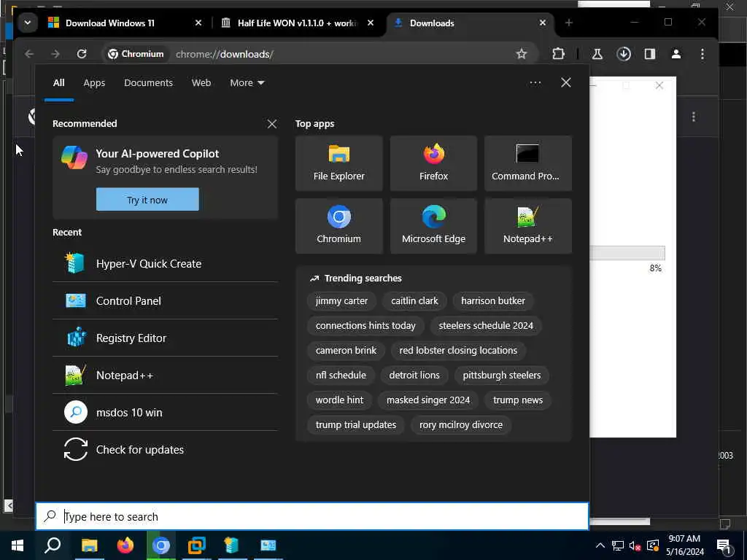Search trending topic harrison butker
This screenshot has height=560, width=747.
coord(493,301)
